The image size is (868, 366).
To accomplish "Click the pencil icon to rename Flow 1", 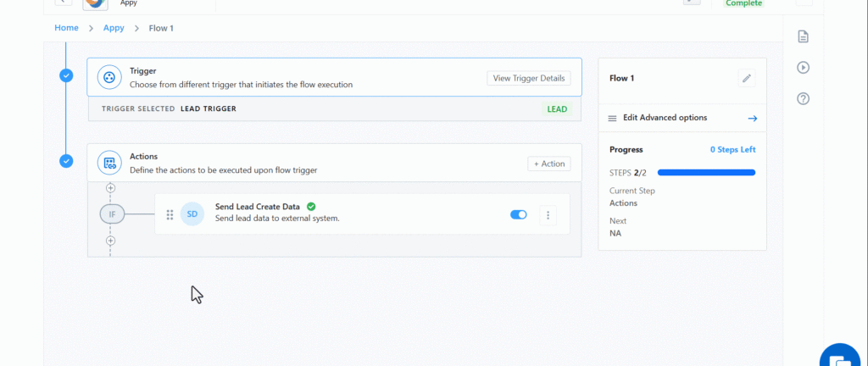I will 747,79.
